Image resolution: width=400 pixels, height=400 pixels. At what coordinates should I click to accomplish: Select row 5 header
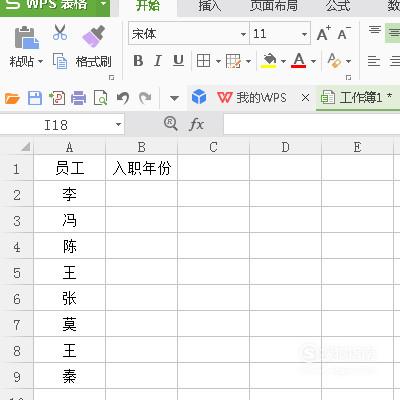pos(17,273)
